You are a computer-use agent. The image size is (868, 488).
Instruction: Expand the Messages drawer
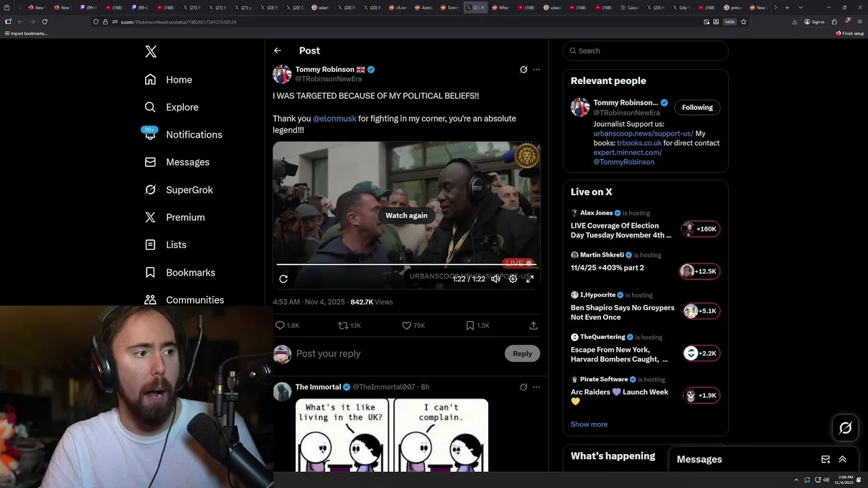(x=842, y=459)
